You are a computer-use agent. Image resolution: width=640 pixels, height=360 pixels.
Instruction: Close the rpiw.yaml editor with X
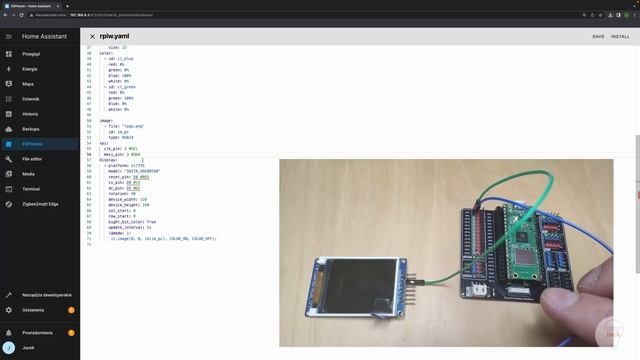pos(92,36)
